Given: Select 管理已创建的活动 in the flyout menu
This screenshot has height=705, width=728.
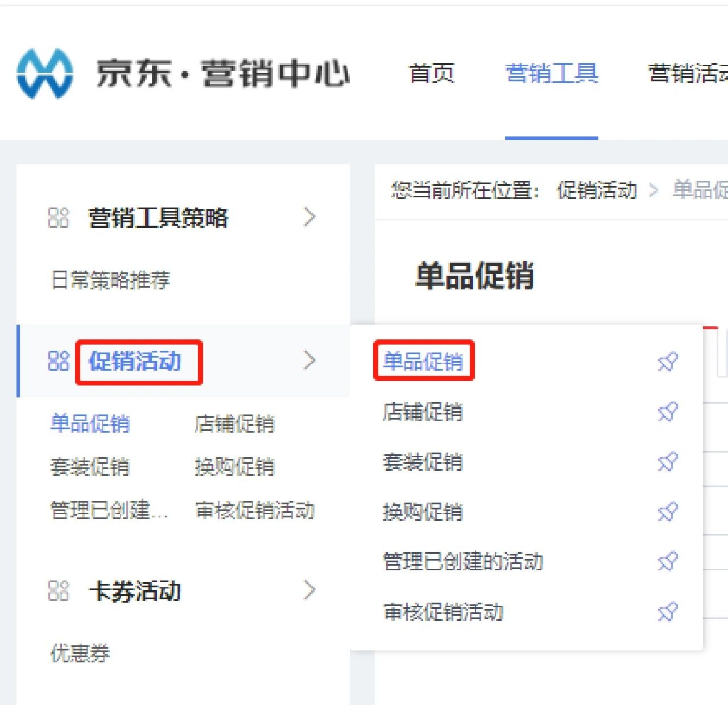Looking at the screenshot, I should pyautogui.click(x=464, y=562).
